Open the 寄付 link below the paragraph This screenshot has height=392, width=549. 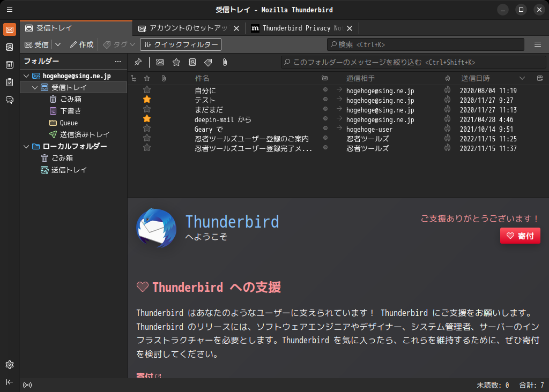click(149, 375)
